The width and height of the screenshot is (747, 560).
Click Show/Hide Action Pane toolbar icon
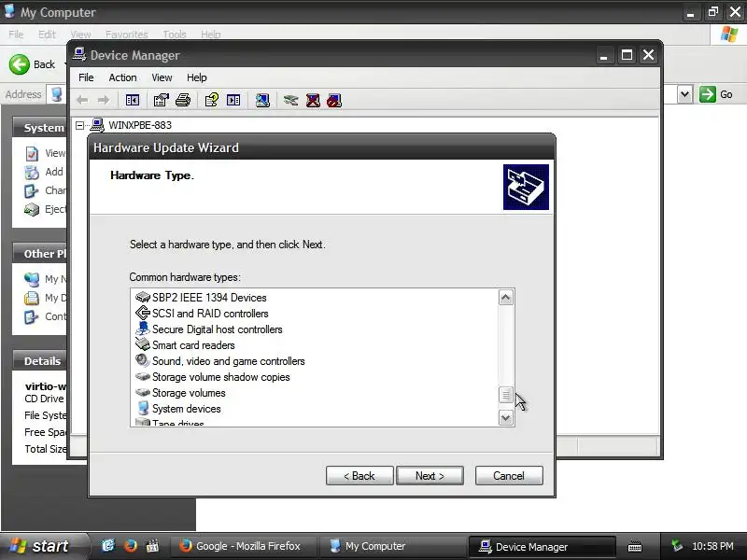(233, 100)
